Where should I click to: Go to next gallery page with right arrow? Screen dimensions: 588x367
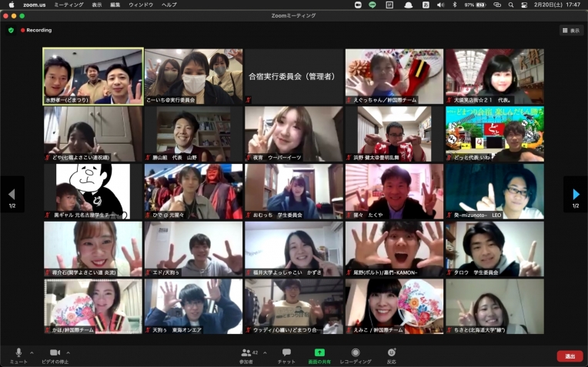coord(576,195)
